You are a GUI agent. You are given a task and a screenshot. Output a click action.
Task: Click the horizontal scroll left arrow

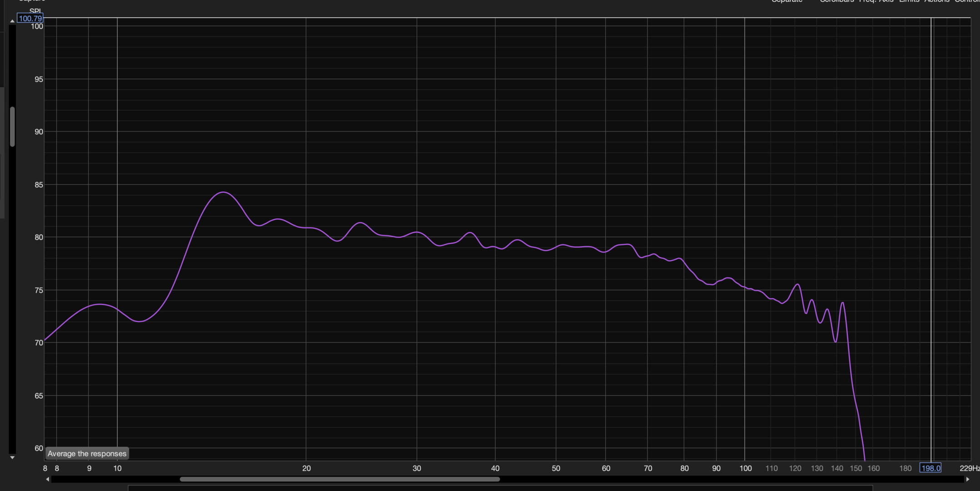[x=48, y=479]
